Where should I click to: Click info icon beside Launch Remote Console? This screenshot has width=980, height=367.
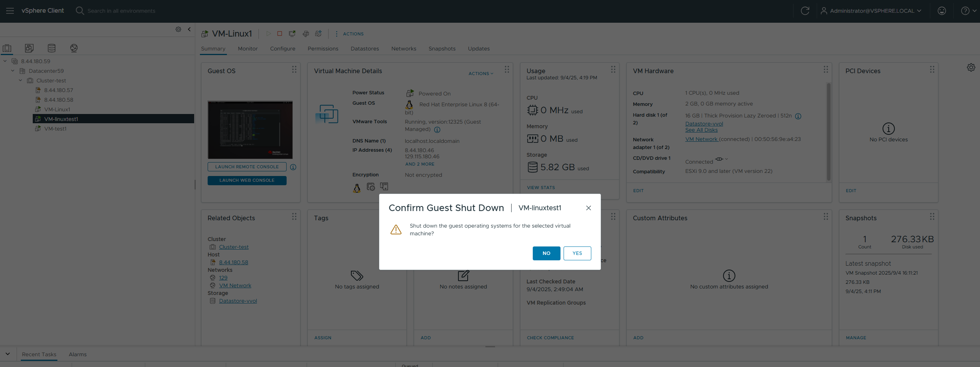pos(293,167)
